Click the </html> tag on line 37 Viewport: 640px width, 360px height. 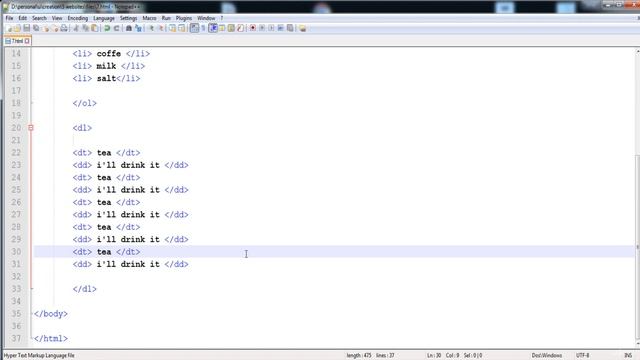pos(51,338)
